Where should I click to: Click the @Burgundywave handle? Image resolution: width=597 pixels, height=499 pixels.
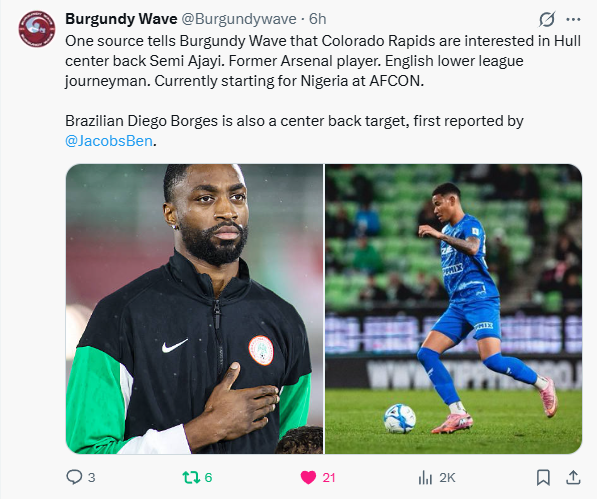(239, 19)
